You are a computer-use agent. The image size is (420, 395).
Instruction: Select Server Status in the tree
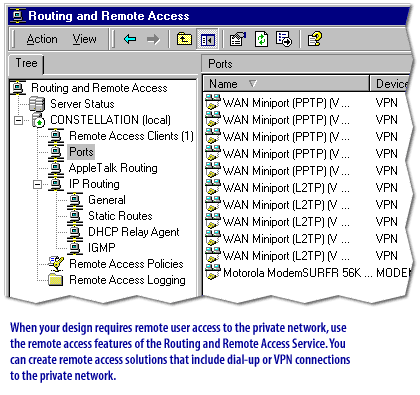82,104
